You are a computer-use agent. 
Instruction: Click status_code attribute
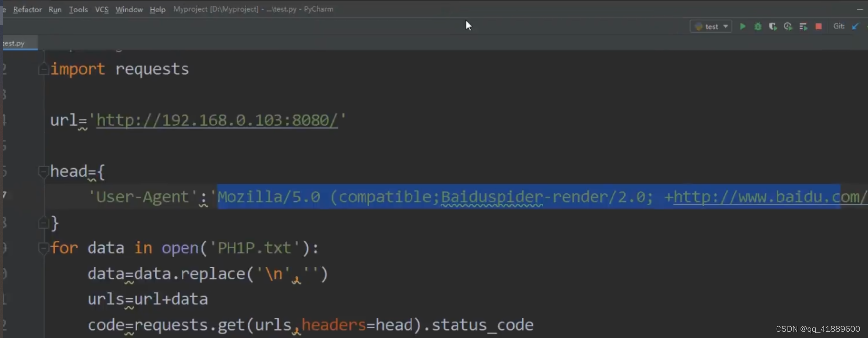[x=482, y=325]
